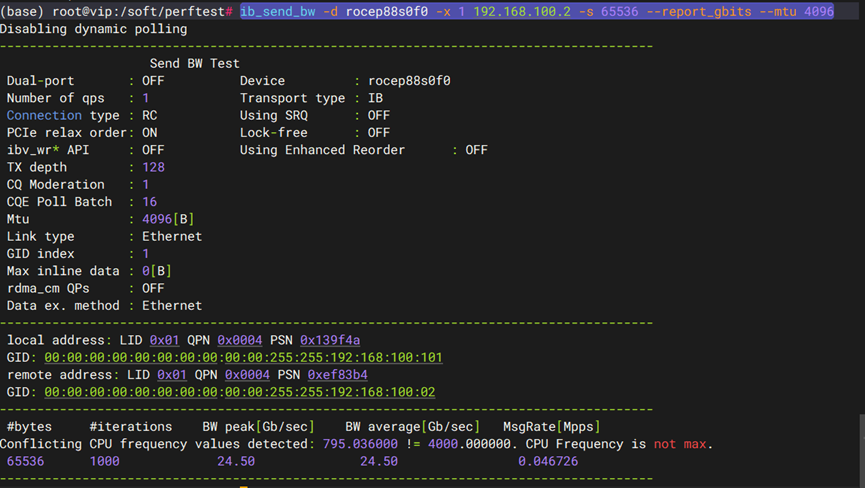Click the 'Send BW Test' heading
Viewport: 865px width, 488px height.
(194, 63)
